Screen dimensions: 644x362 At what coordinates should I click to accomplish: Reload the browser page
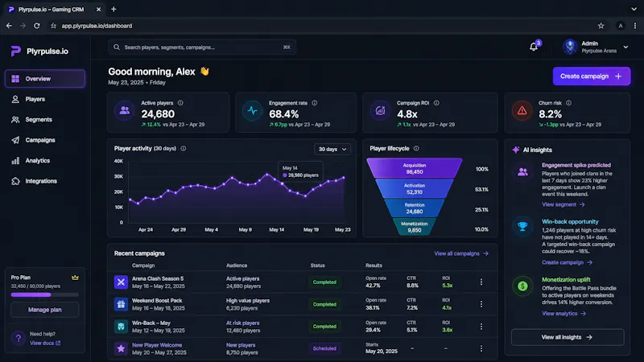(36, 26)
